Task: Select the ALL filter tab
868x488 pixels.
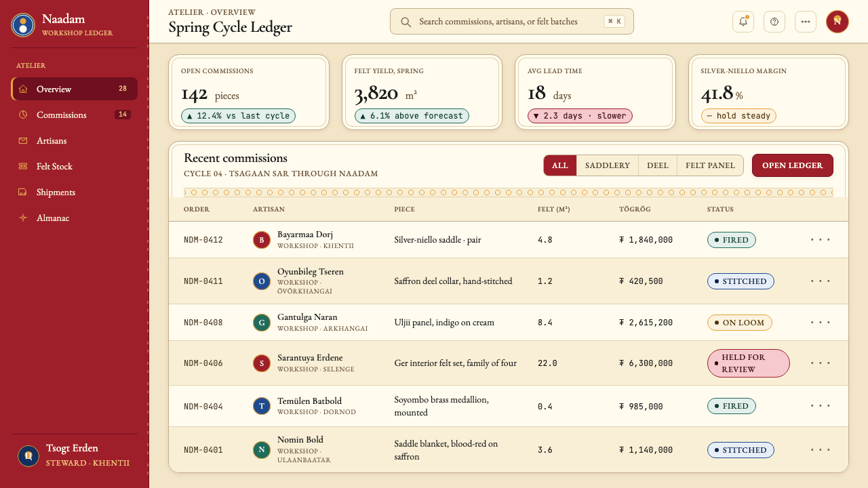Action: coord(560,165)
